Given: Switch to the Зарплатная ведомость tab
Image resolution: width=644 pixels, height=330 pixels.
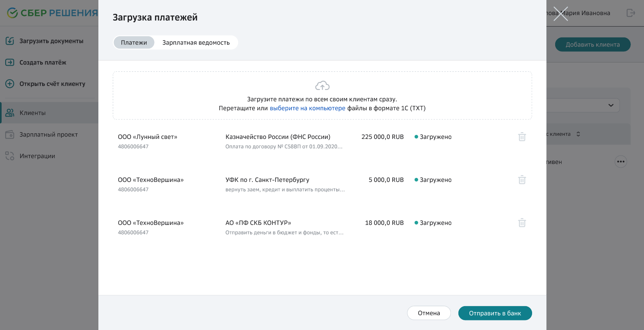Looking at the screenshot, I should (x=196, y=43).
